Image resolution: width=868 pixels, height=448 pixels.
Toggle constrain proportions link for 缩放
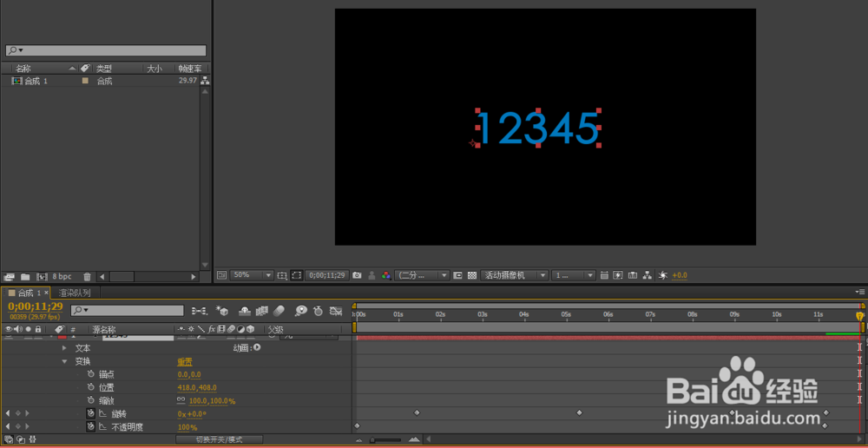pos(181,400)
